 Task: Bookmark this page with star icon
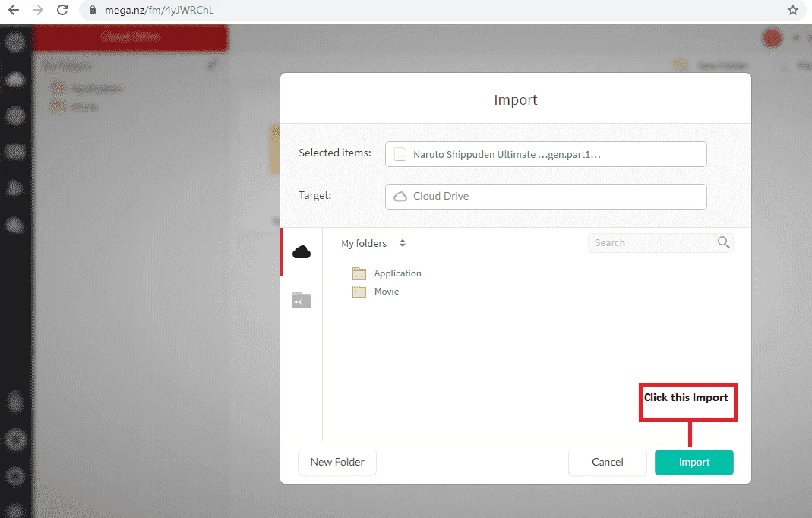point(793,10)
